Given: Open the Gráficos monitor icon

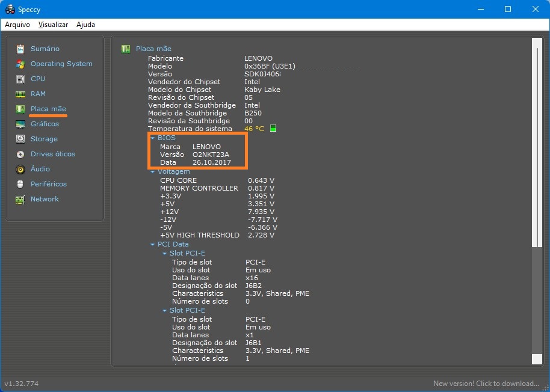Looking at the screenshot, I should 20,124.
